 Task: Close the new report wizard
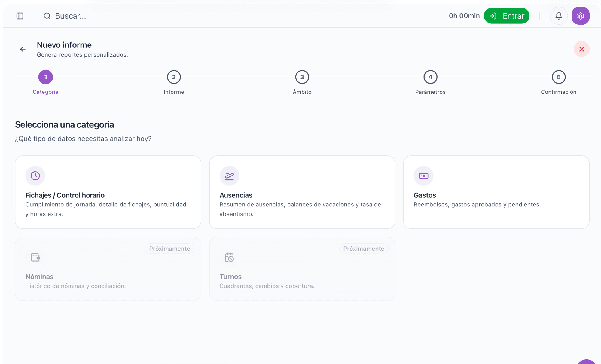tap(581, 49)
